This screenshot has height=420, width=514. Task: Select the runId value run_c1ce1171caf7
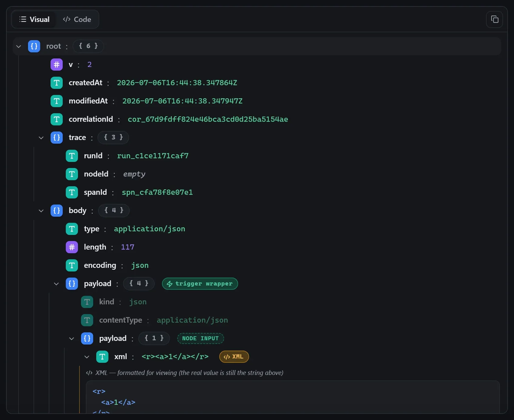(153, 156)
